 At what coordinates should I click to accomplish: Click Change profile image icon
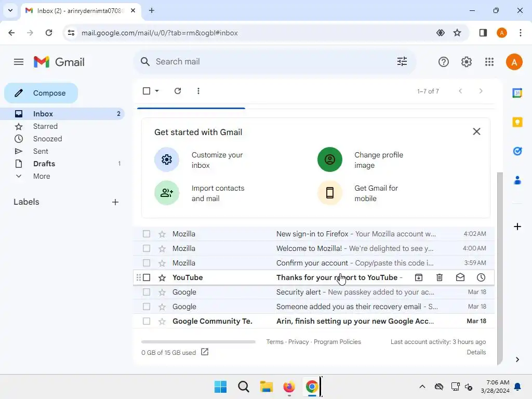tap(330, 159)
